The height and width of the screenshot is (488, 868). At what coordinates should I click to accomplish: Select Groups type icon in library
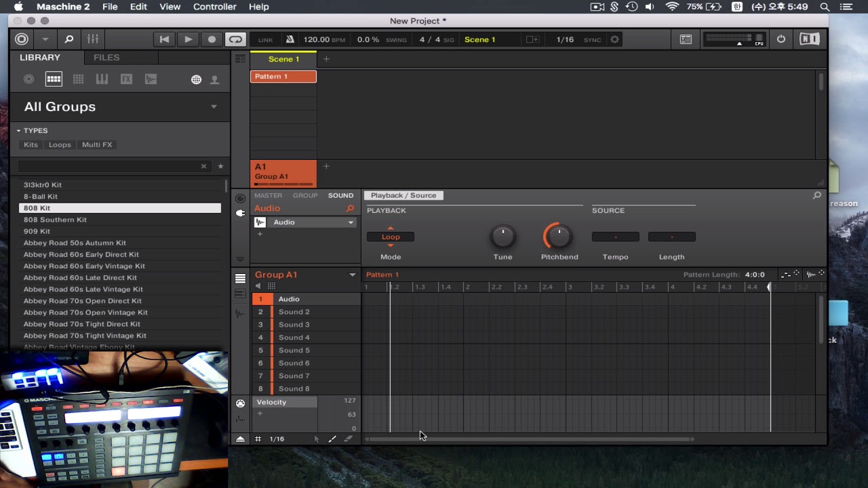[x=54, y=79]
